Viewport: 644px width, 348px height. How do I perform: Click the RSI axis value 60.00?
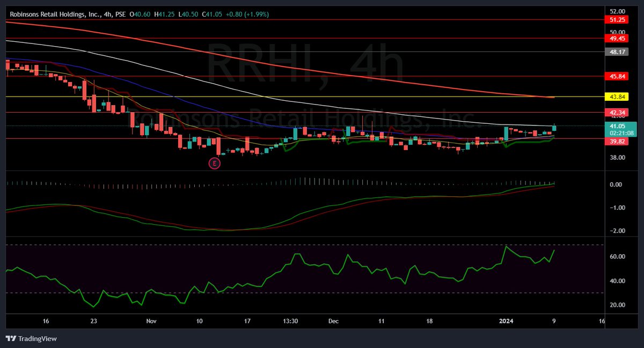pos(618,256)
